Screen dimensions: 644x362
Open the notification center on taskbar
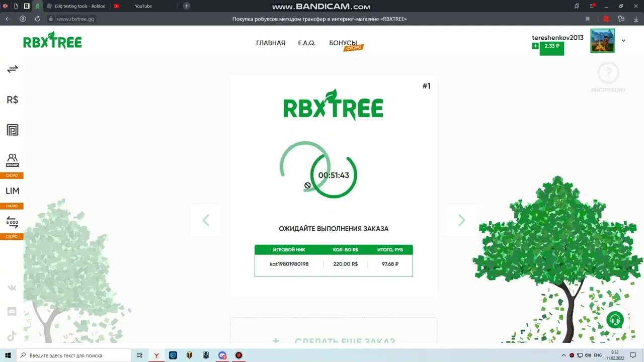(633, 355)
